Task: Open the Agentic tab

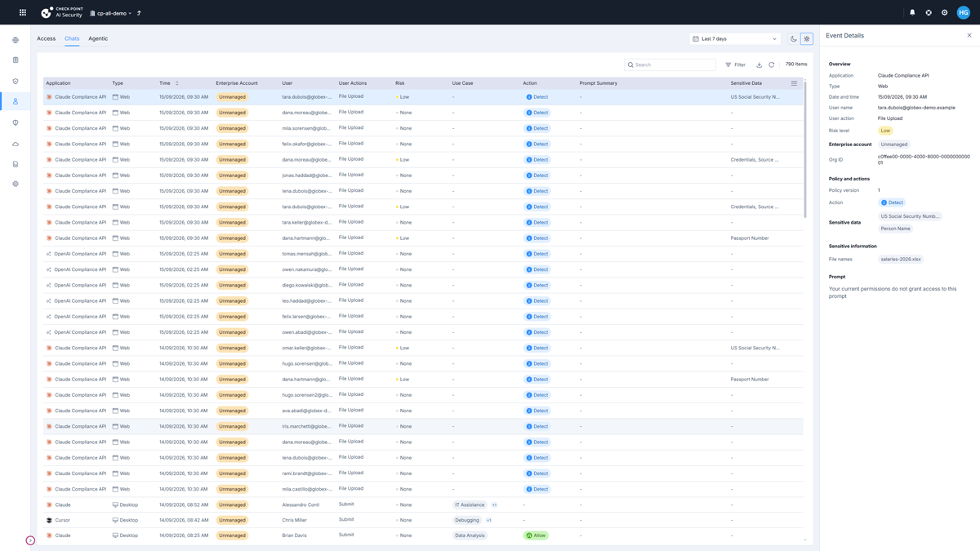Action: (x=98, y=38)
